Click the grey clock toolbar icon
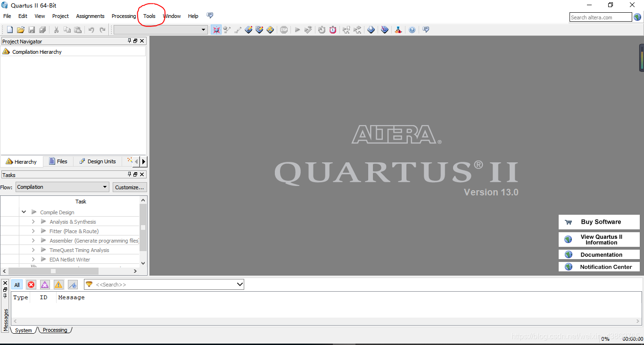This screenshot has height=345, width=644. click(x=322, y=30)
